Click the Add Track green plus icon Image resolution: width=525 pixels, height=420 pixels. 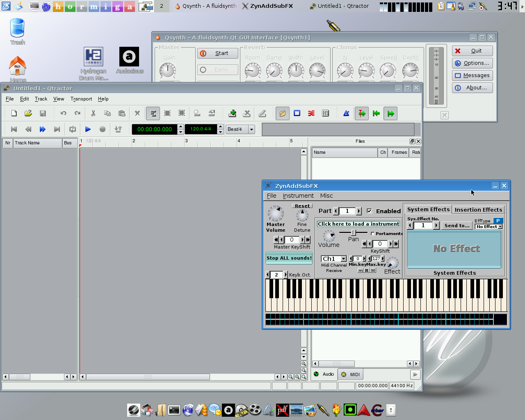click(x=233, y=114)
